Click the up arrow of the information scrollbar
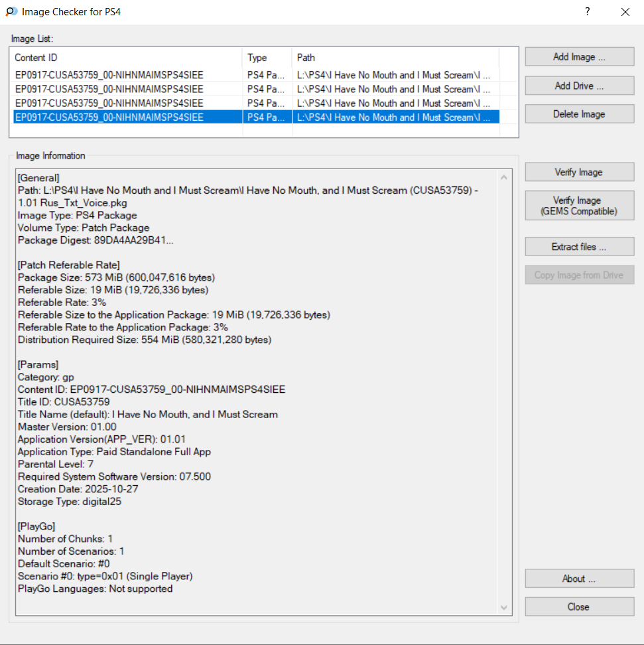The width and height of the screenshot is (644, 645). [x=505, y=177]
